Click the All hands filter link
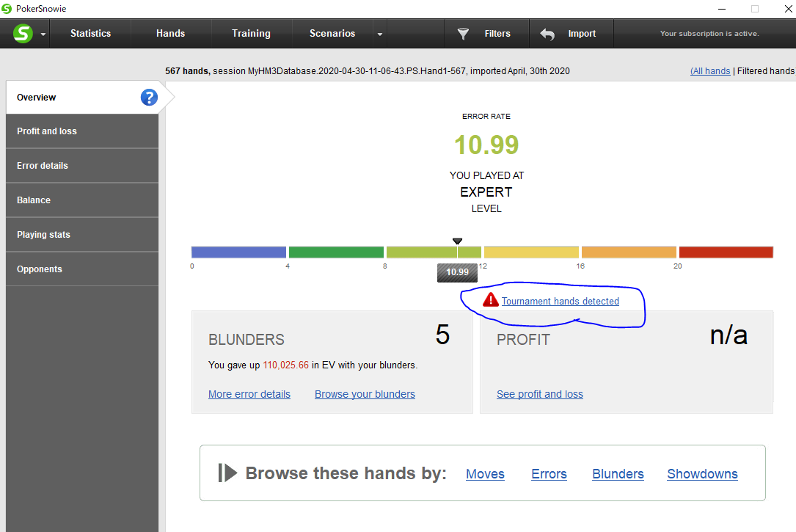This screenshot has height=532, width=796. click(x=710, y=71)
